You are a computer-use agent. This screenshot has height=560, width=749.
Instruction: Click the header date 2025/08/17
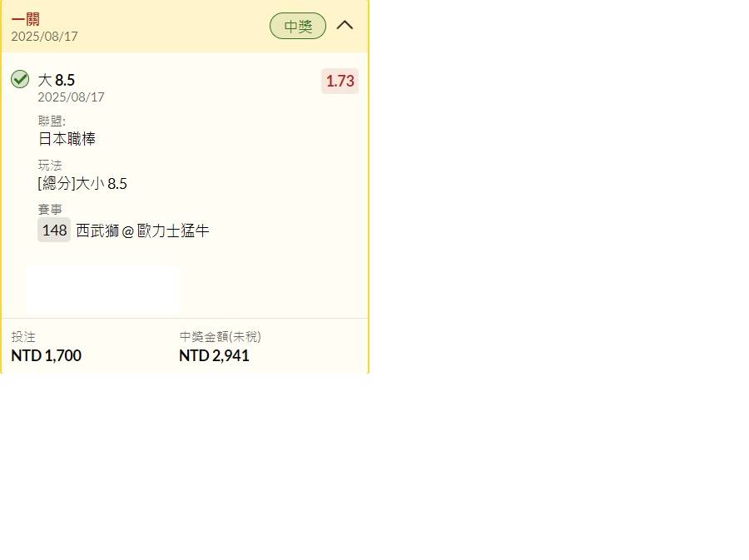(44, 37)
